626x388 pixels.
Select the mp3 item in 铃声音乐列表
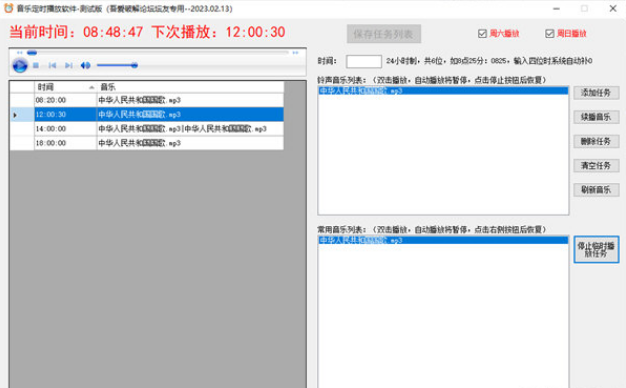tap(443, 91)
